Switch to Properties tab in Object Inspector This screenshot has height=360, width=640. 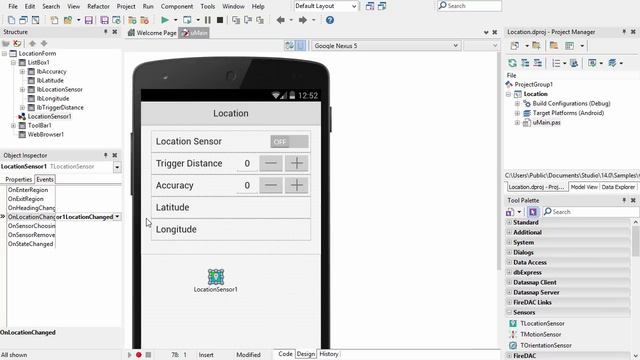pyautogui.click(x=18, y=179)
